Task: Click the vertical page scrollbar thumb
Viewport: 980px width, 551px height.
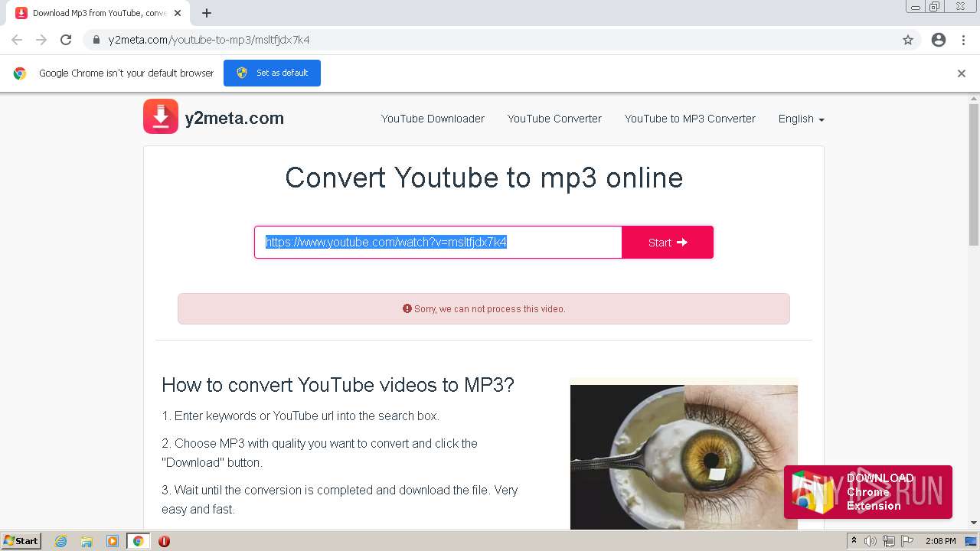Action: (974, 175)
